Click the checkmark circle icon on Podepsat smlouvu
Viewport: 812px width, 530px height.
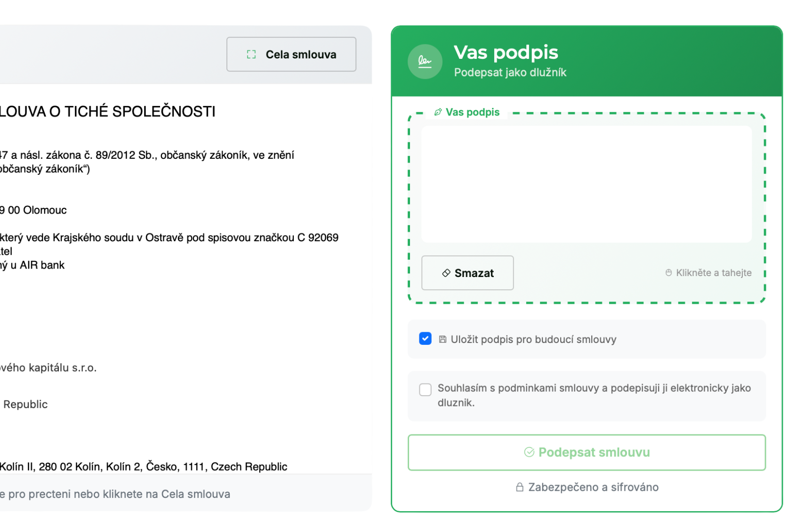[529, 452]
